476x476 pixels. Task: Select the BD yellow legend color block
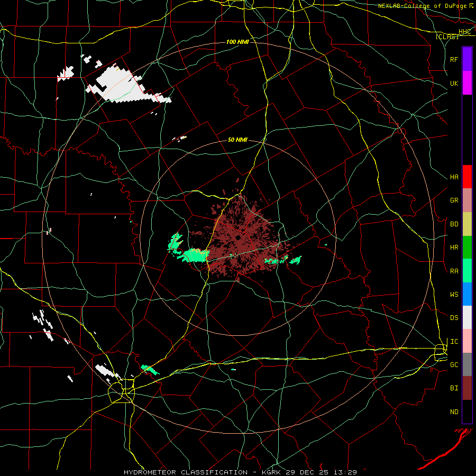coord(467,224)
